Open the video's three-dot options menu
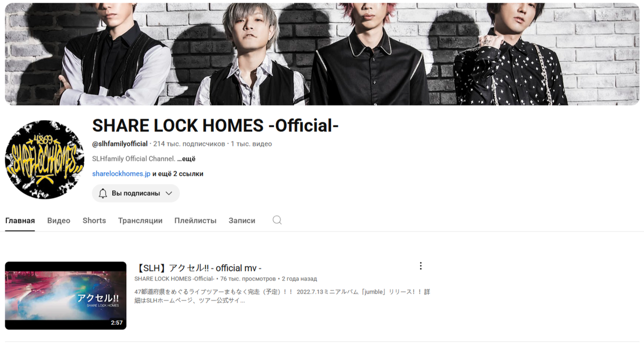 (x=421, y=266)
